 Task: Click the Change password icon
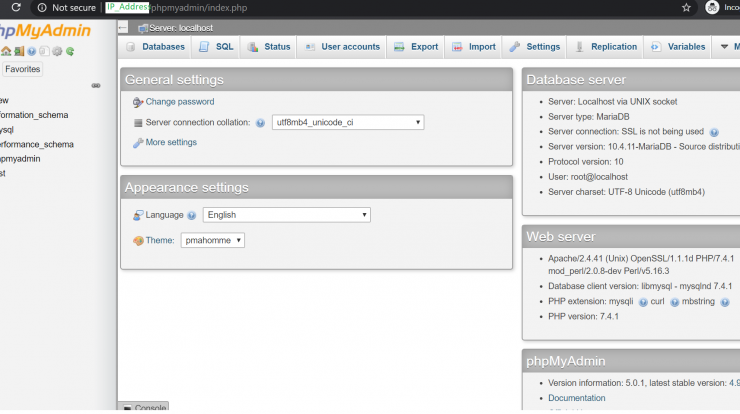(138, 102)
